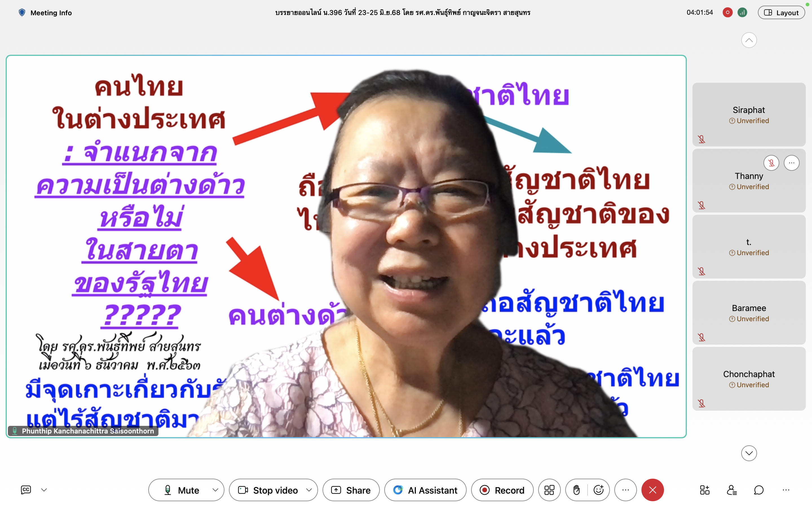This screenshot has width=812, height=508.
Task: Open the AI Assistant
Action: pos(425,490)
